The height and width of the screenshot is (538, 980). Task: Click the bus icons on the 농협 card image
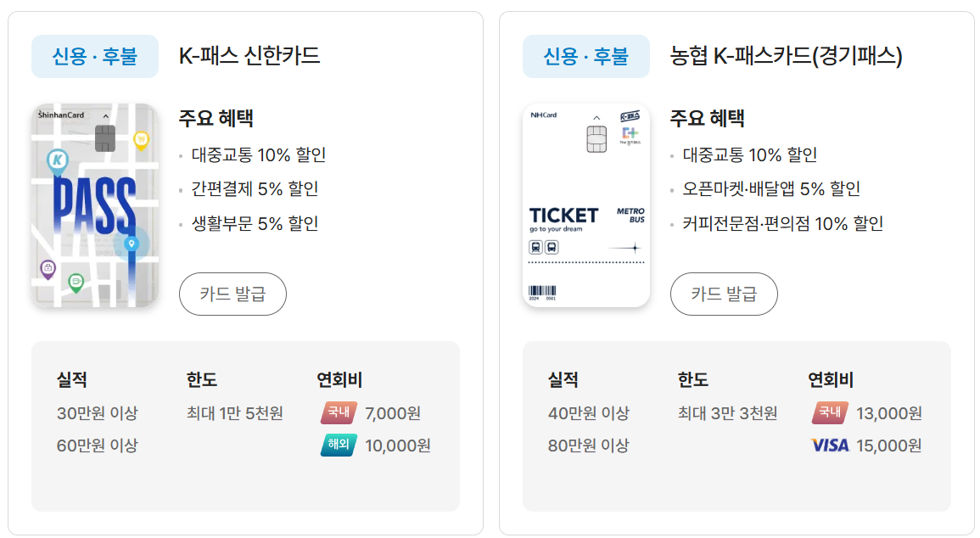point(544,247)
